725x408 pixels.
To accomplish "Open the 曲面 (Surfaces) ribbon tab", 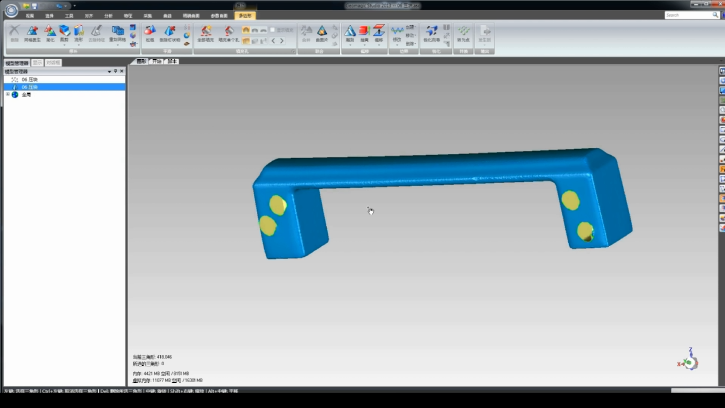I will pyautogui.click(x=191, y=16).
